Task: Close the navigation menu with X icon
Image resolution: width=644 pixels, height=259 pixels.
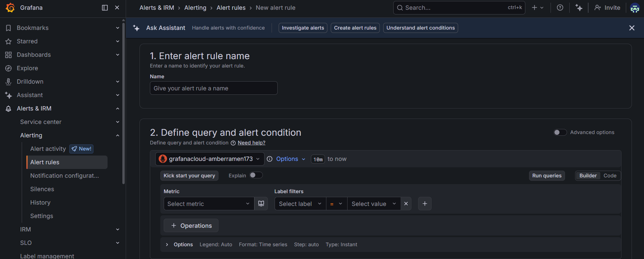Action: click(x=117, y=8)
